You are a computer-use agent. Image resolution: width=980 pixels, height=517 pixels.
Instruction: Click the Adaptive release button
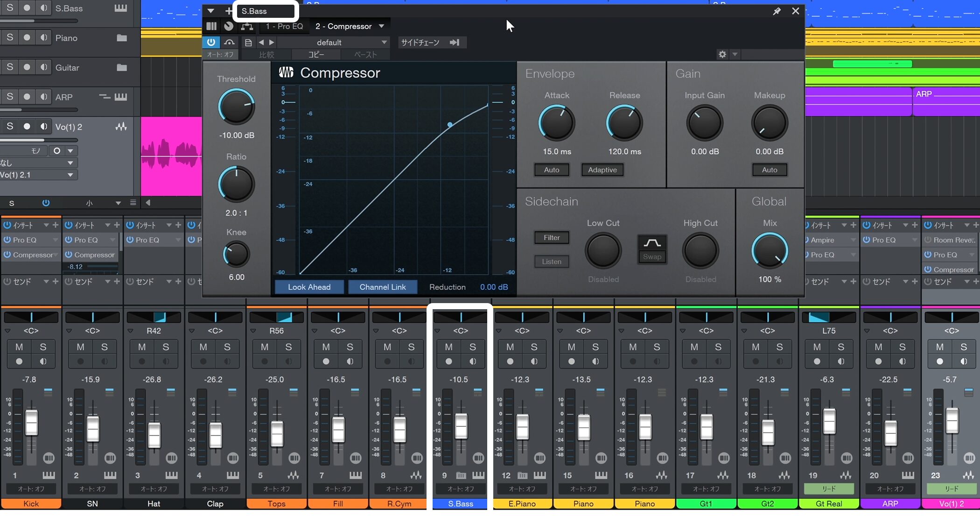click(602, 170)
